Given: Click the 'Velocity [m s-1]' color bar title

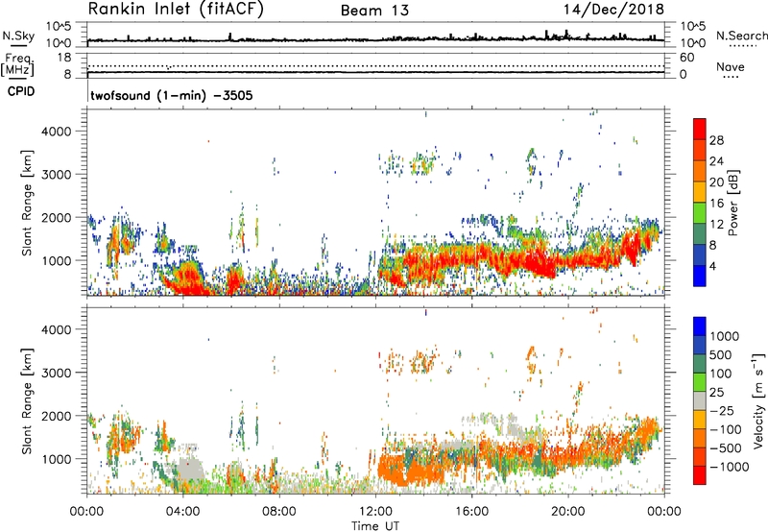Looking at the screenshot, I should [758, 400].
